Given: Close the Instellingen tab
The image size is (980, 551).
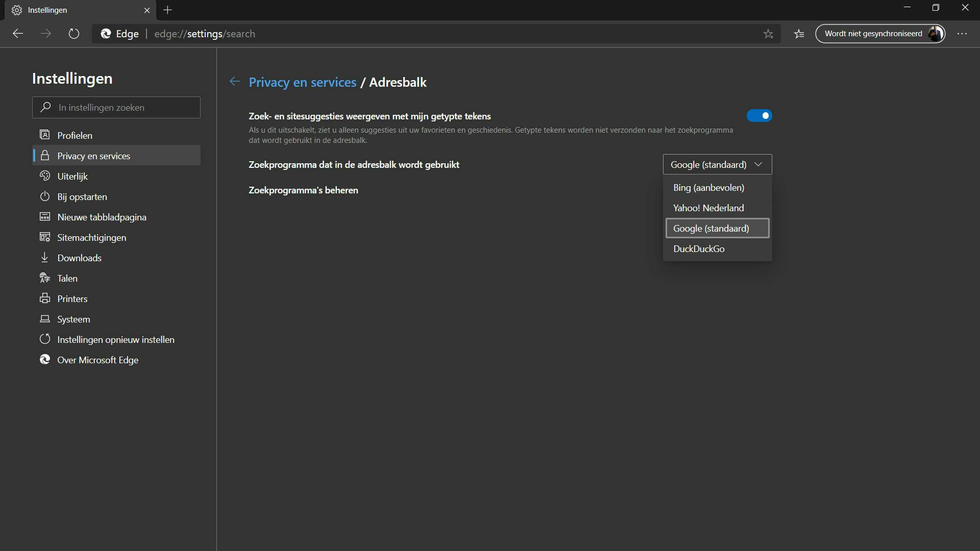Looking at the screenshot, I should click(x=147, y=10).
